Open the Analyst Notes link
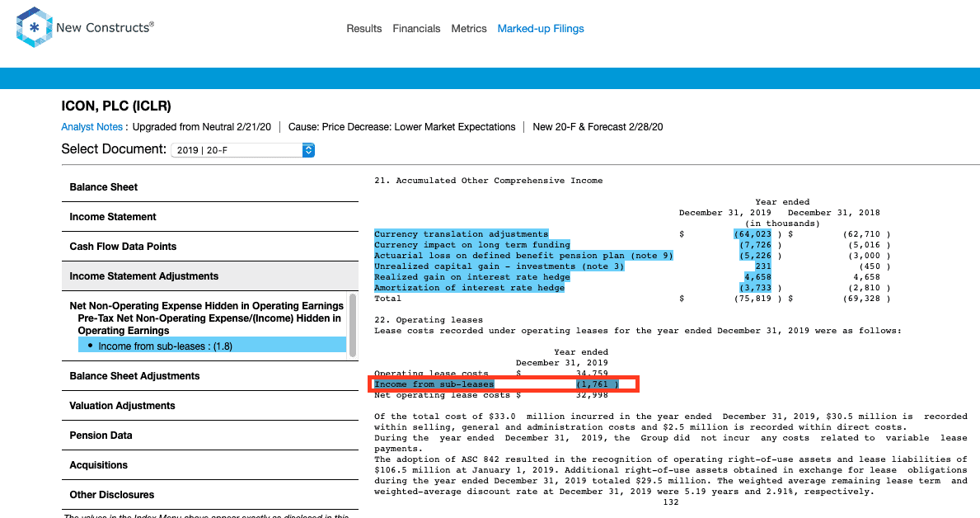 click(91, 127)
